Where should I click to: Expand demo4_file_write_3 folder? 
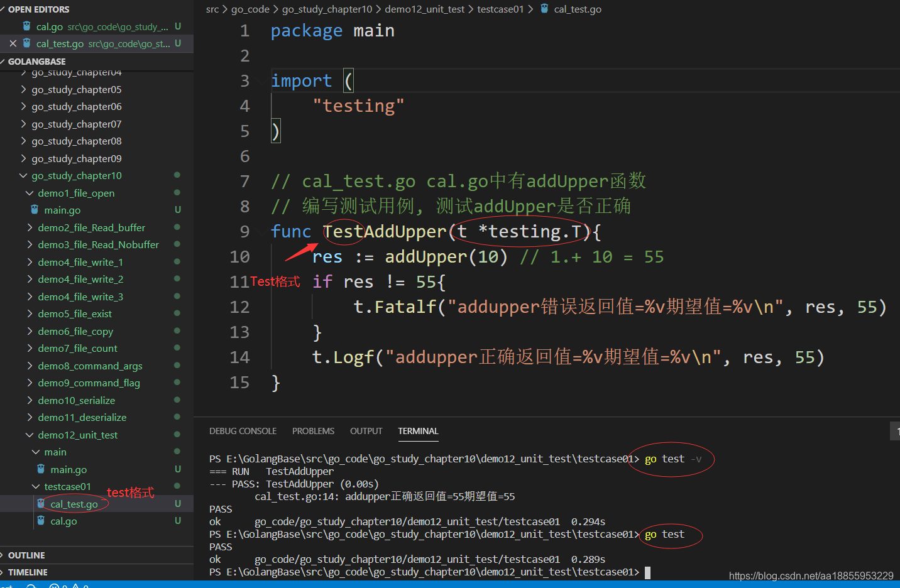30,297
